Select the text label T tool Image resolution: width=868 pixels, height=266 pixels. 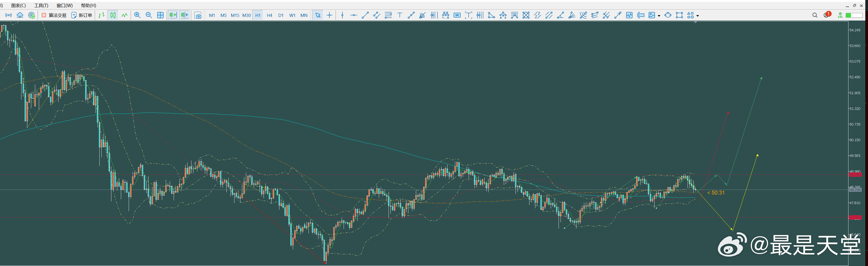[400, 15]
